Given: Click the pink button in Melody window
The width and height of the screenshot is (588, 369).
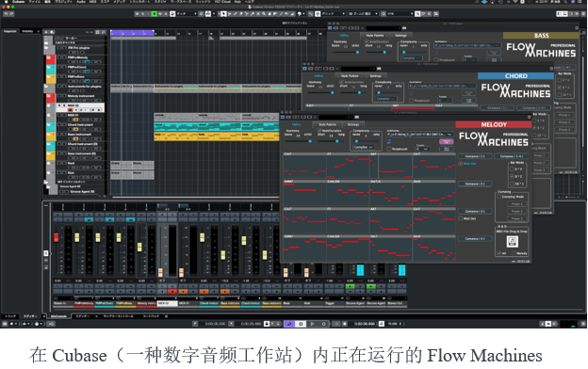Looking at the screenshot, I should click(447, 141).
